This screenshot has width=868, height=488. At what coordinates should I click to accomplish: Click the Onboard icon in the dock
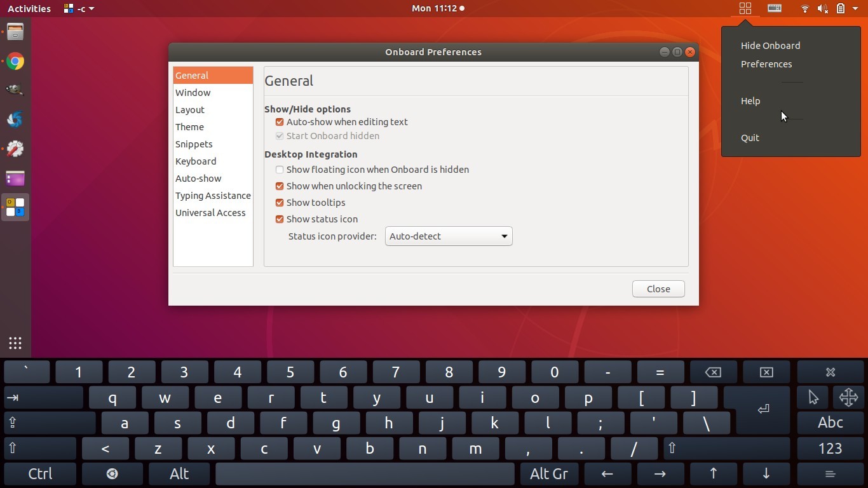[15, 207]
